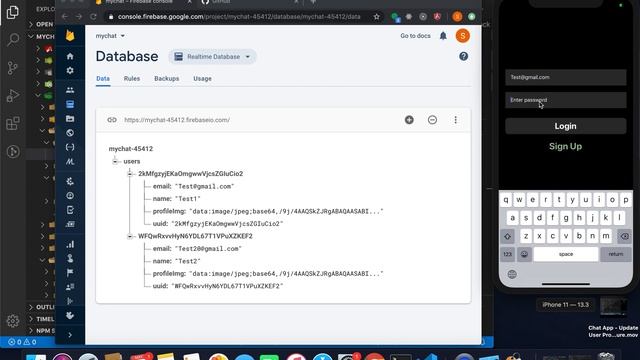Tap the email field showing Test@gmail.com
Image resolution: width=640 pixels, height=360 pixels.
click(x=565, y=77)
